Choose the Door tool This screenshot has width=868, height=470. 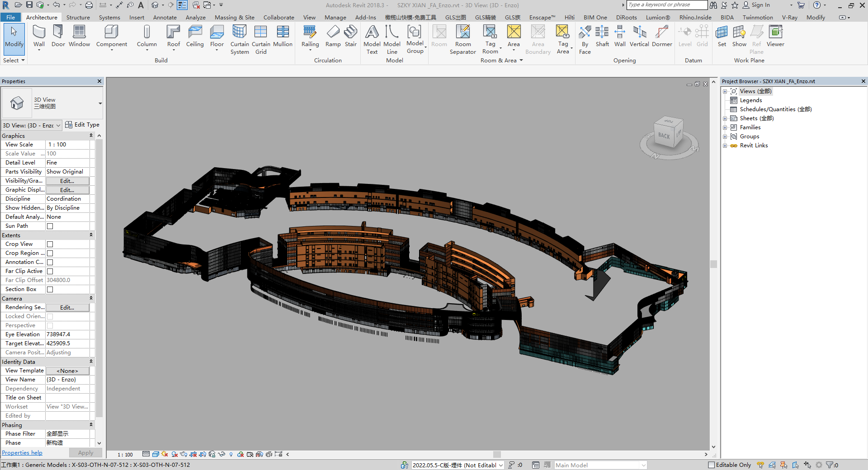[x=58, y=36]
